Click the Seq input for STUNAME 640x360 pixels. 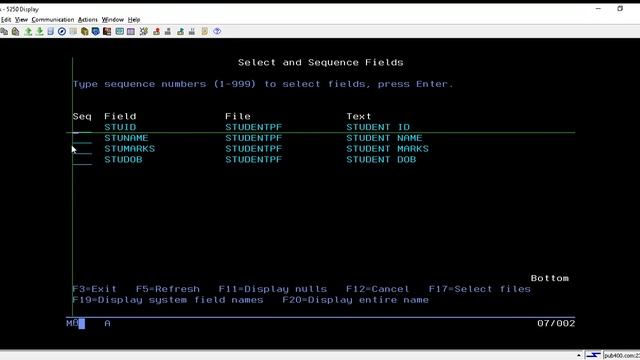(82, 138)
